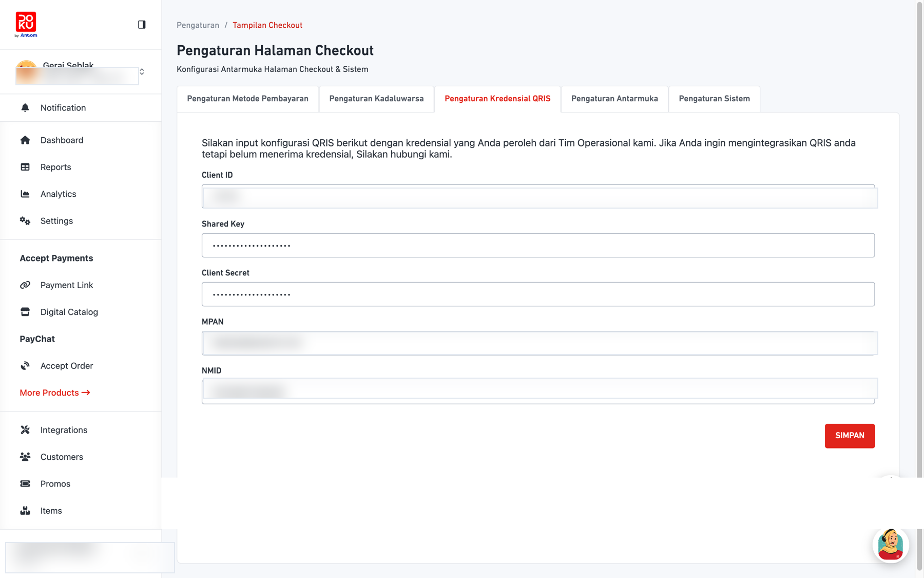This screenshot has height=578, width=924.
Task: Switch to Pengaturan Metode Pembayaran tab
Action: coord(248,99)
